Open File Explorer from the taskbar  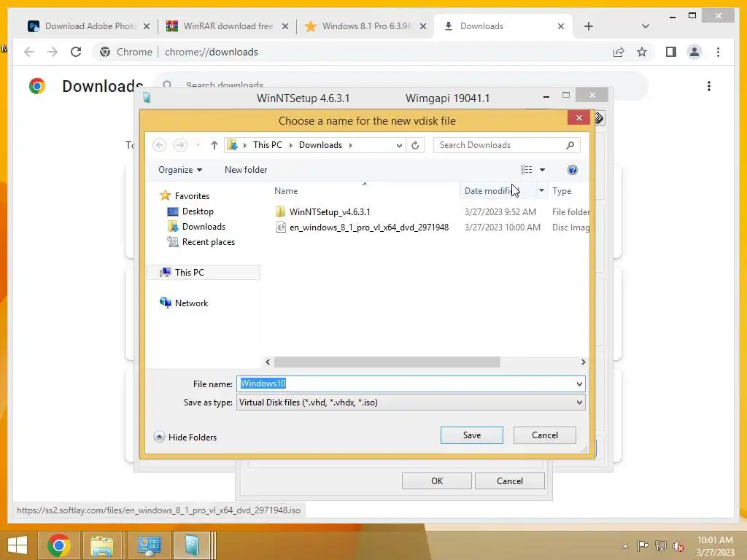102,545
